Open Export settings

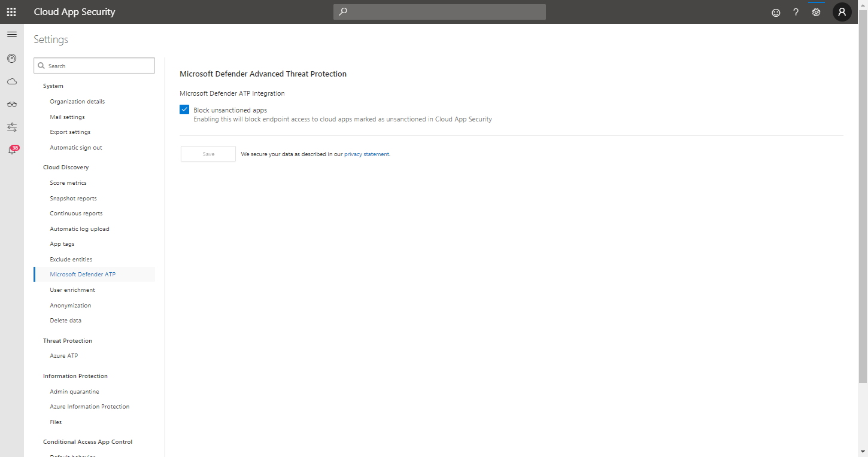70,132
